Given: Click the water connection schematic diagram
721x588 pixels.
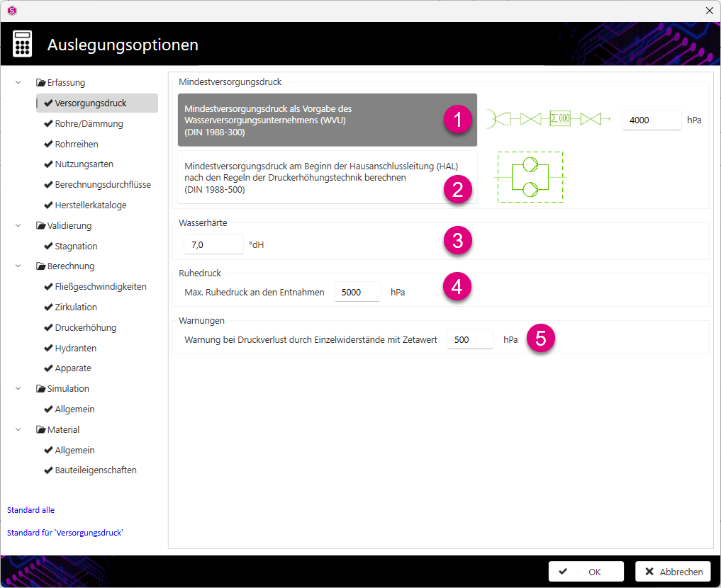Looking at the screenshot, I should tap(549, 119).
